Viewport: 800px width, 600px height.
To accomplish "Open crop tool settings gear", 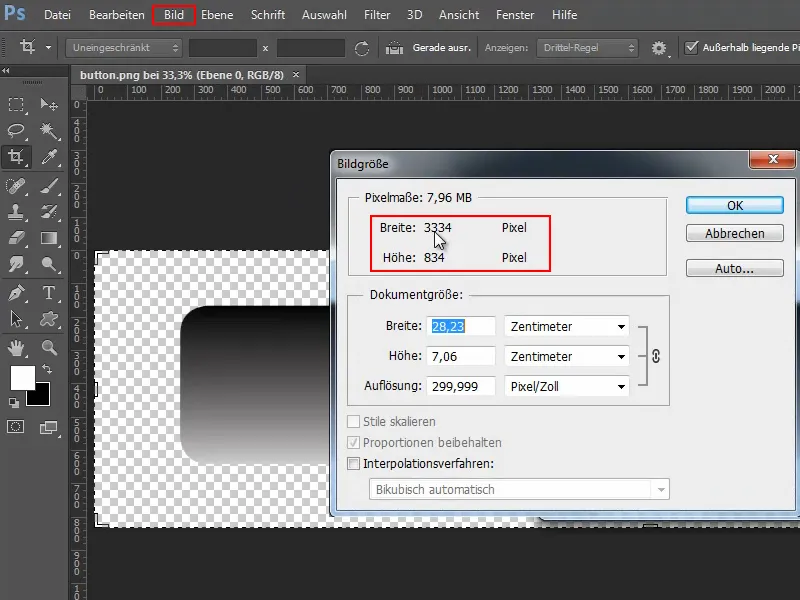I will pos(659,48).
